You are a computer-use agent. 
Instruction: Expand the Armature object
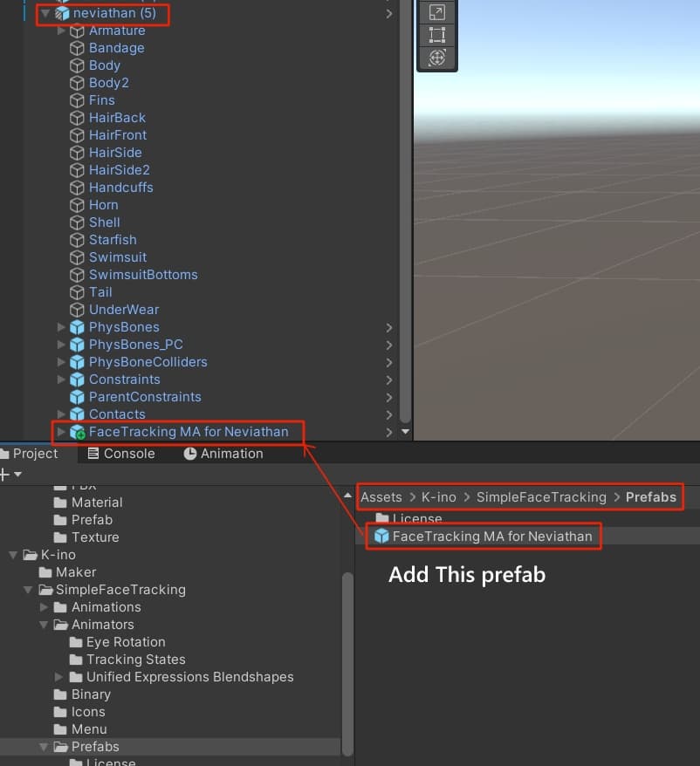pos(61,31)
